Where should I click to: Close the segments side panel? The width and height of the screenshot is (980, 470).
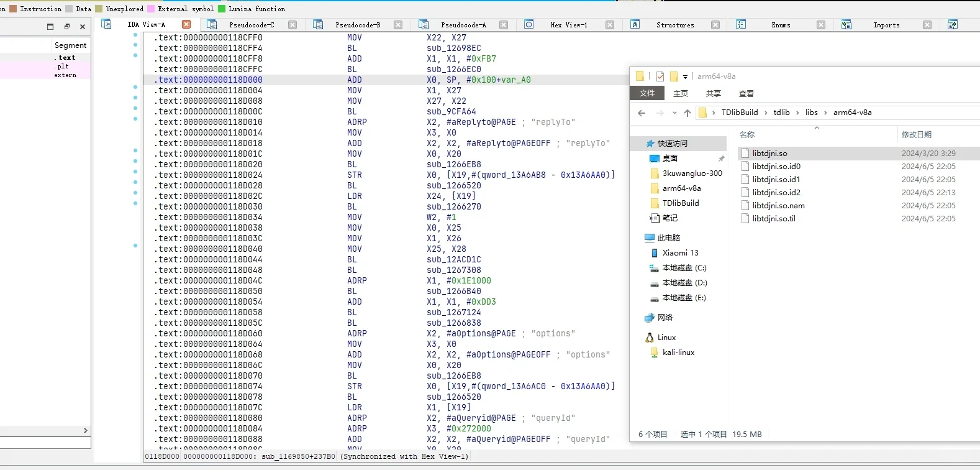[83, 27]
